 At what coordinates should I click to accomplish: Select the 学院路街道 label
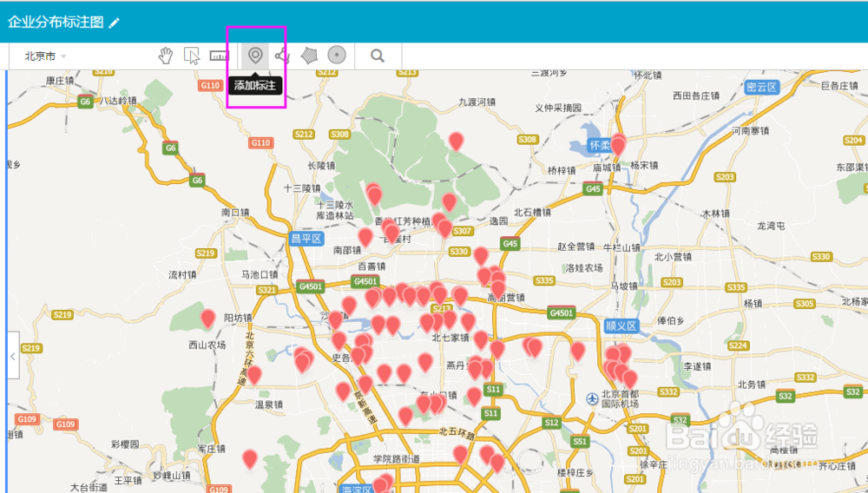click(x=397, y=458)
